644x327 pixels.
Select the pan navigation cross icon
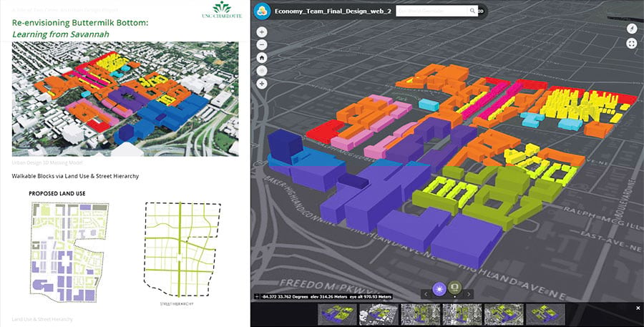(x=262, y=84)
